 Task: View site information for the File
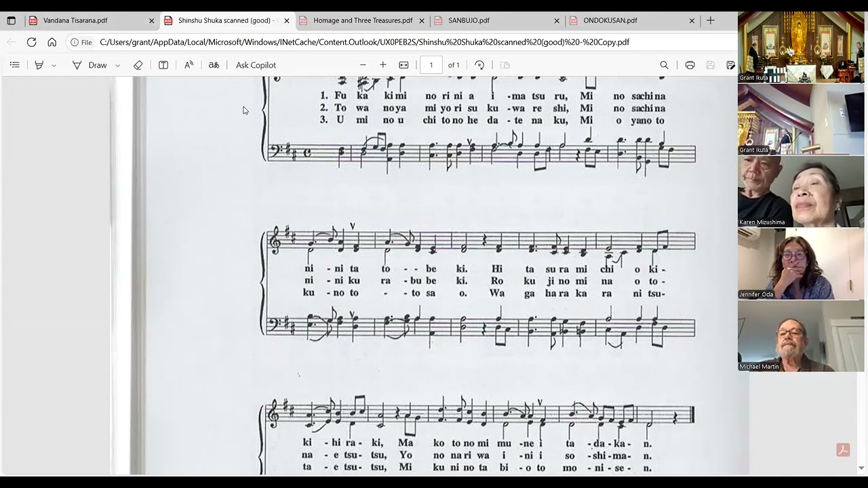(x=81, y=42)
